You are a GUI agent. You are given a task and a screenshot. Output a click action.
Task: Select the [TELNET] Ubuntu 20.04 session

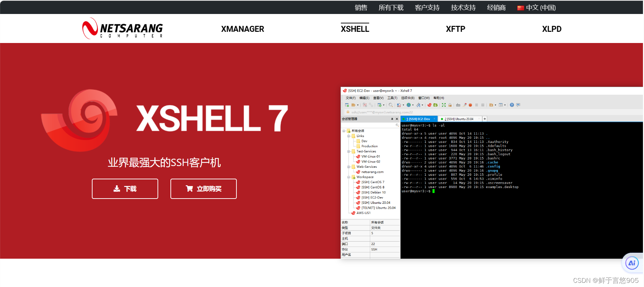pyautogui.click(x=378, y=208)
